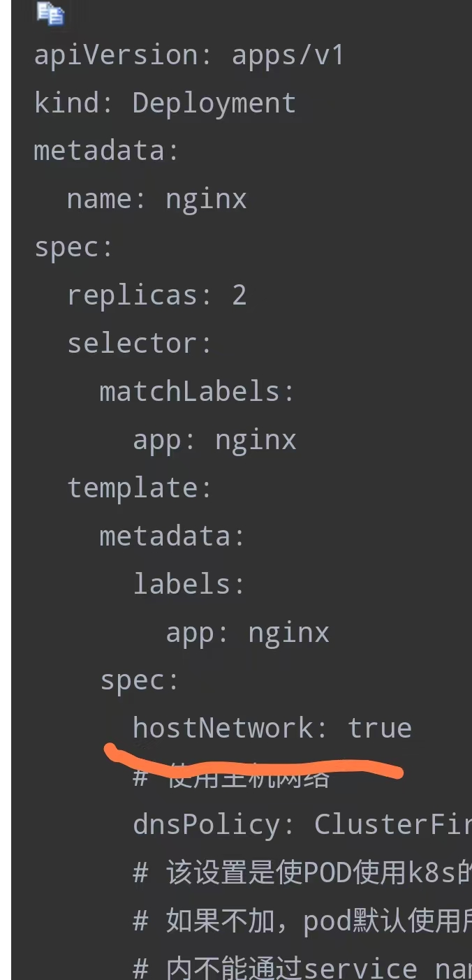Click the replicas: 2 line

pyautogui.click(x=157, y=295)
